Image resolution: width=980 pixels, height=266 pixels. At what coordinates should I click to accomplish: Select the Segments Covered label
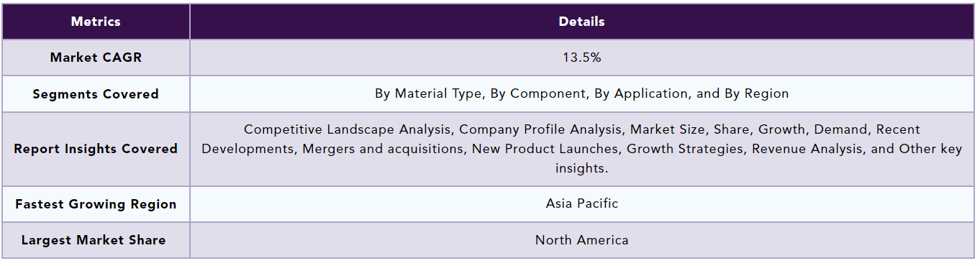point(96,94)
